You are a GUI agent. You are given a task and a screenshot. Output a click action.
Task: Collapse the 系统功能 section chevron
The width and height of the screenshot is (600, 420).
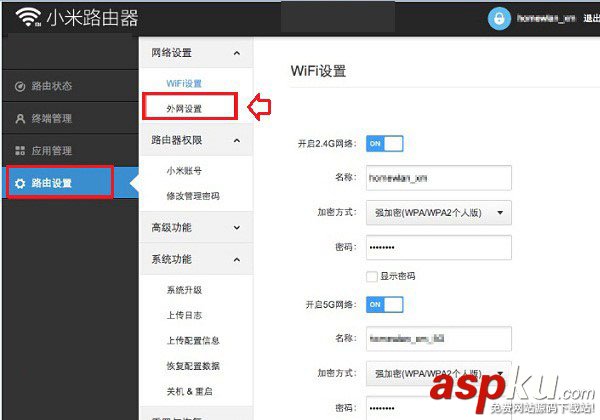pyautogui.click(x=237, y=260)
